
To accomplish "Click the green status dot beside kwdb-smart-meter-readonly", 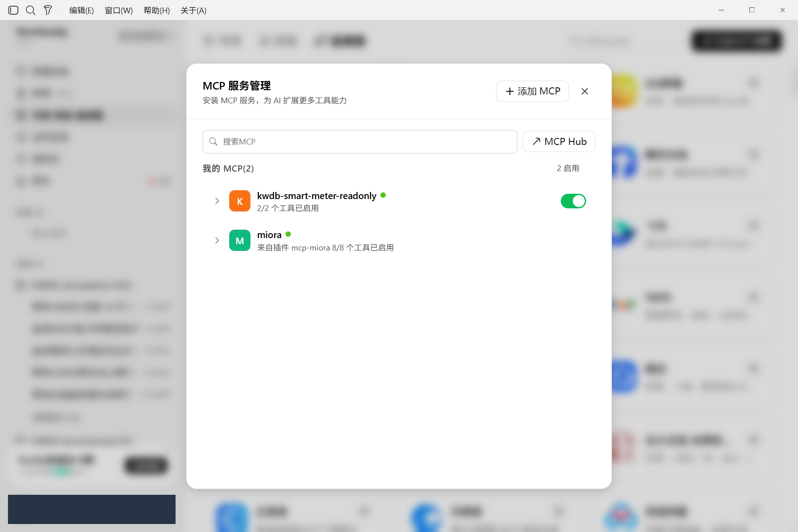I will click(x=383, y=195).
